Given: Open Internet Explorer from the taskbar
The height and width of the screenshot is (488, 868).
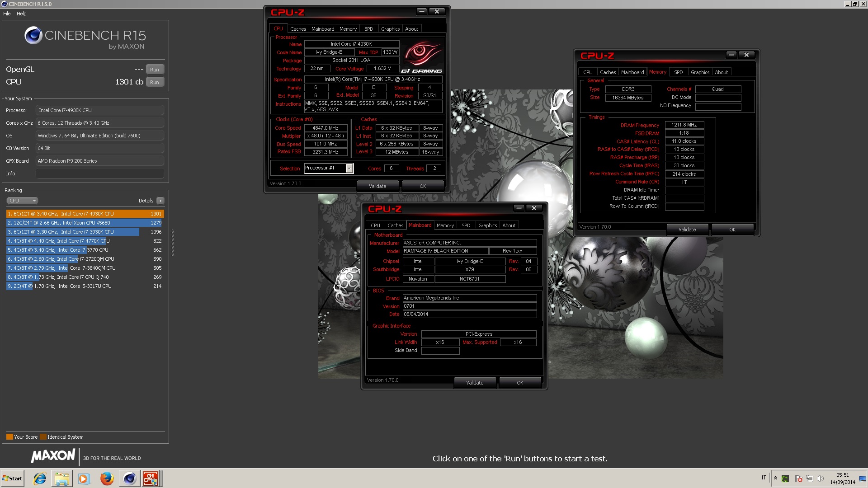Looking at the screenshot, I should (x=40, y=479).
